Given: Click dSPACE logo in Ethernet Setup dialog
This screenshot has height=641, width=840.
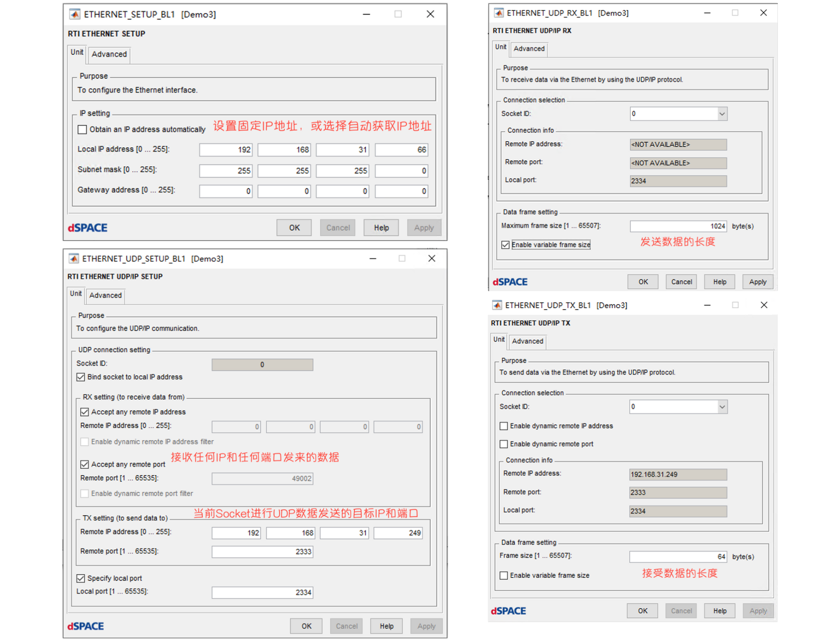Looking at the screenshot, I should pos(88,228).
